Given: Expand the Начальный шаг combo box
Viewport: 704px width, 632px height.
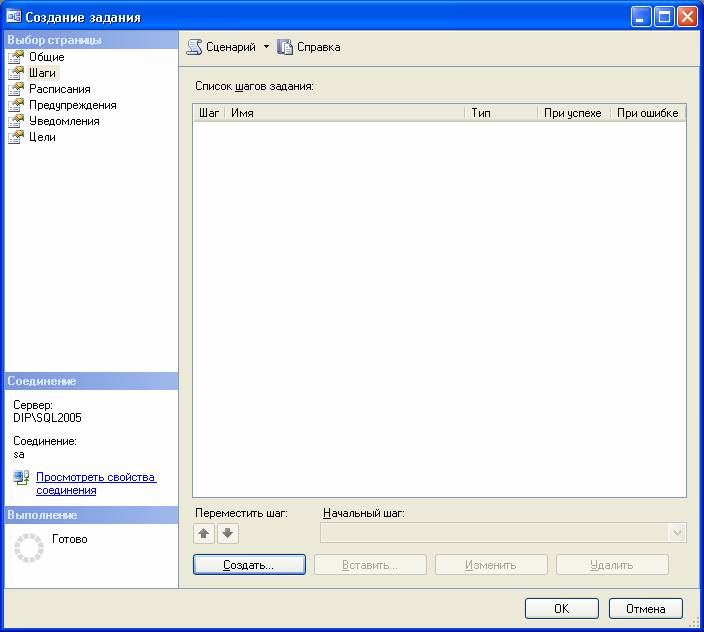Looking at the screenshot, I should (677, 534).
